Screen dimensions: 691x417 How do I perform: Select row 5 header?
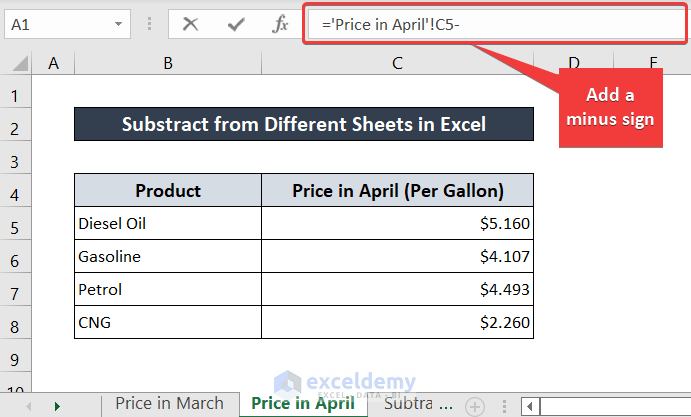pos(16,225)
